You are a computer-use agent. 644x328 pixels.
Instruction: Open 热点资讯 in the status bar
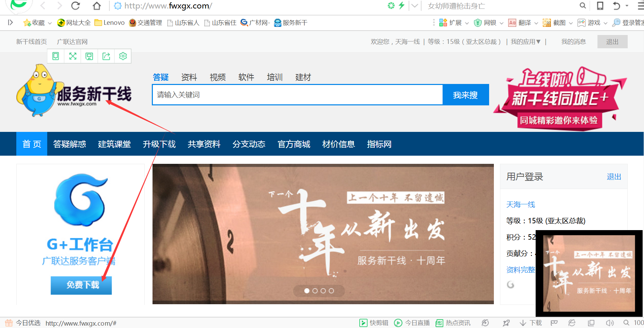pyautogui.click(x=453, y=323)
